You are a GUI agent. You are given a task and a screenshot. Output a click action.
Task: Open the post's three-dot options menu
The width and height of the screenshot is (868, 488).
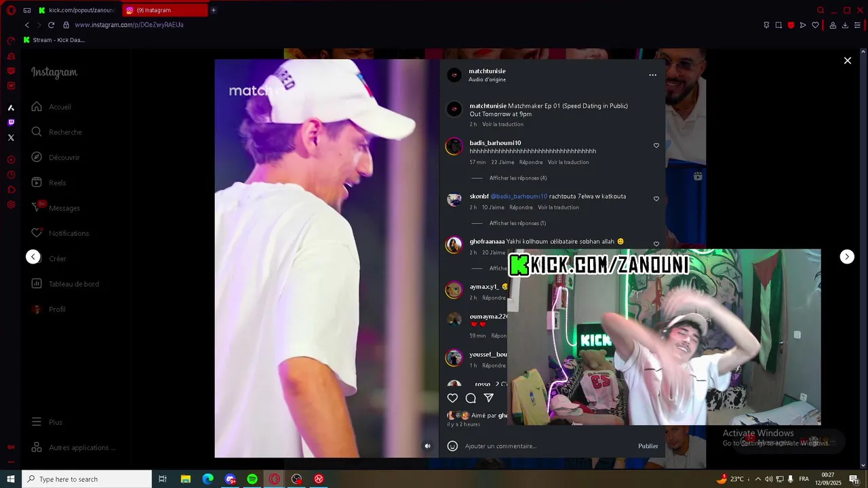(x=652, y=75)
